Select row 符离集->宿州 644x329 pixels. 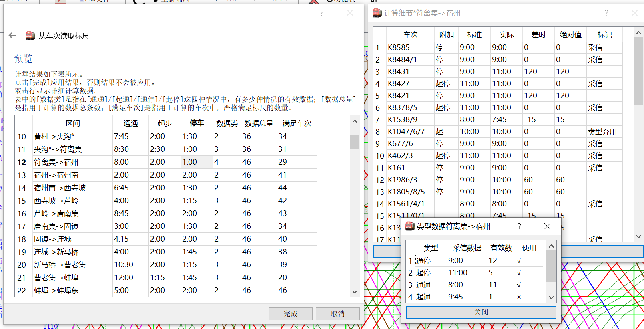(166, 162)
